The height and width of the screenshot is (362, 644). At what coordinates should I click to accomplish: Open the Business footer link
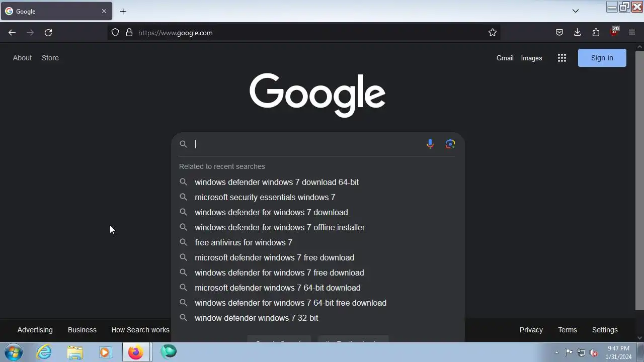pos(82,330)
